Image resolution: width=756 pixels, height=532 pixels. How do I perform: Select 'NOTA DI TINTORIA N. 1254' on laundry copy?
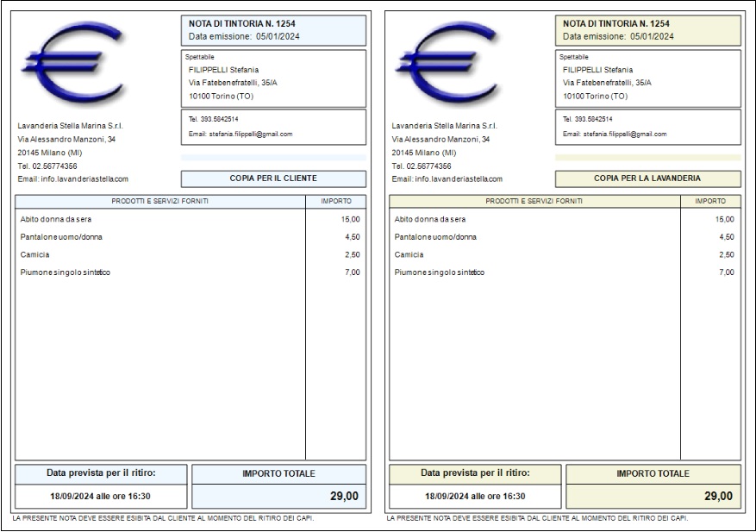[616, 23]
